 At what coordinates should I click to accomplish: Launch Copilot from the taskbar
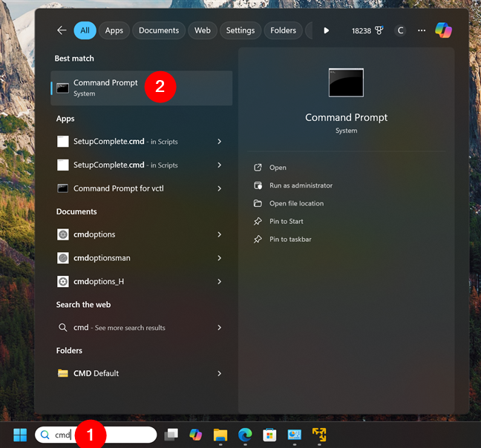(196, 435)
